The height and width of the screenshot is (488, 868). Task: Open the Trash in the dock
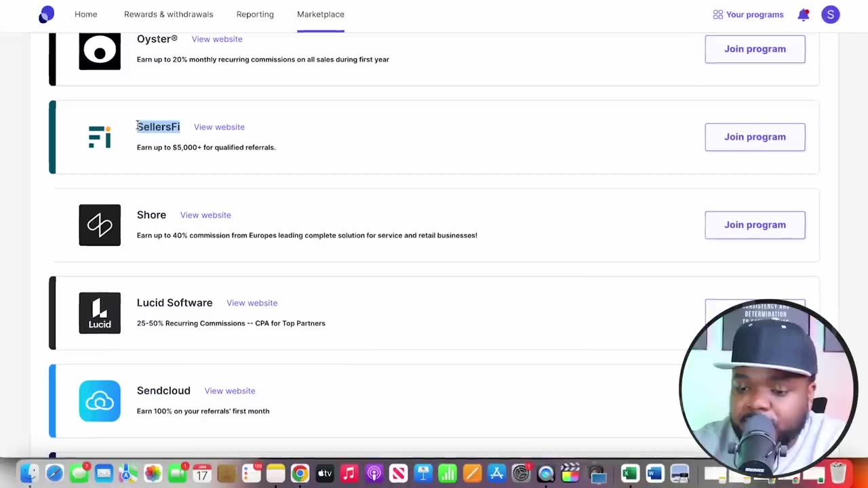click(839, 473)
